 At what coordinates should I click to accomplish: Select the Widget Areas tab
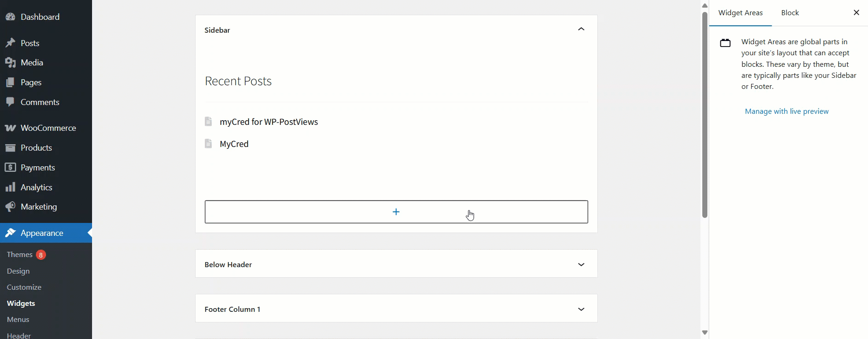[740, 13]
